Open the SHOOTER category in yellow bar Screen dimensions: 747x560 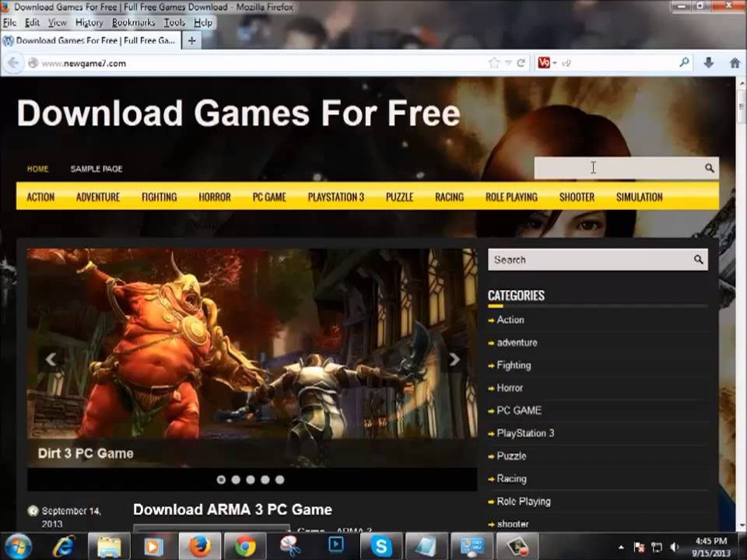577,197
